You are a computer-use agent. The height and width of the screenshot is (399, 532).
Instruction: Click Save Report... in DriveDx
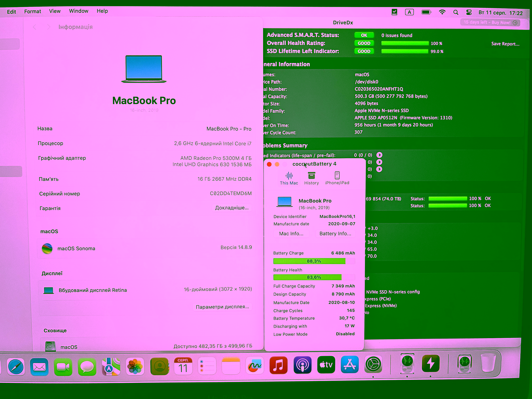point(505,44)
